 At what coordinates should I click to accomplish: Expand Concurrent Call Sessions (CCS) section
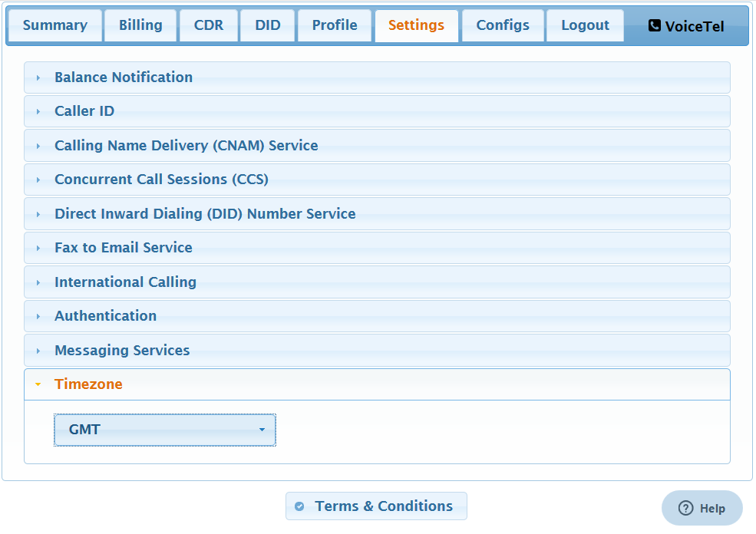[377, 180]
